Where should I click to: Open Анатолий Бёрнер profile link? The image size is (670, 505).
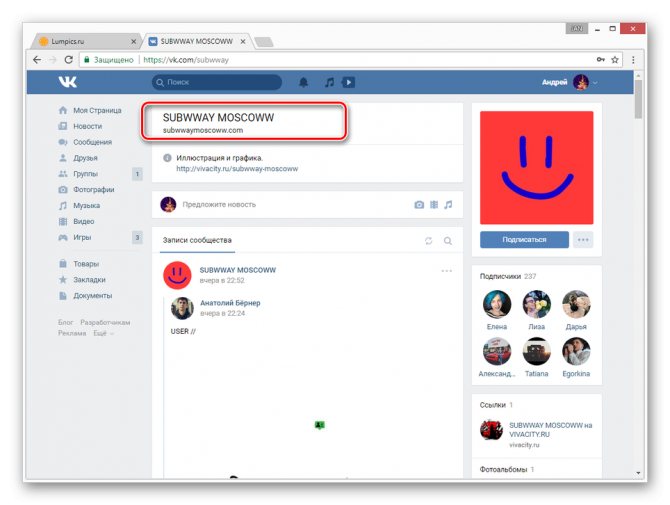click(x=230, y=303)
